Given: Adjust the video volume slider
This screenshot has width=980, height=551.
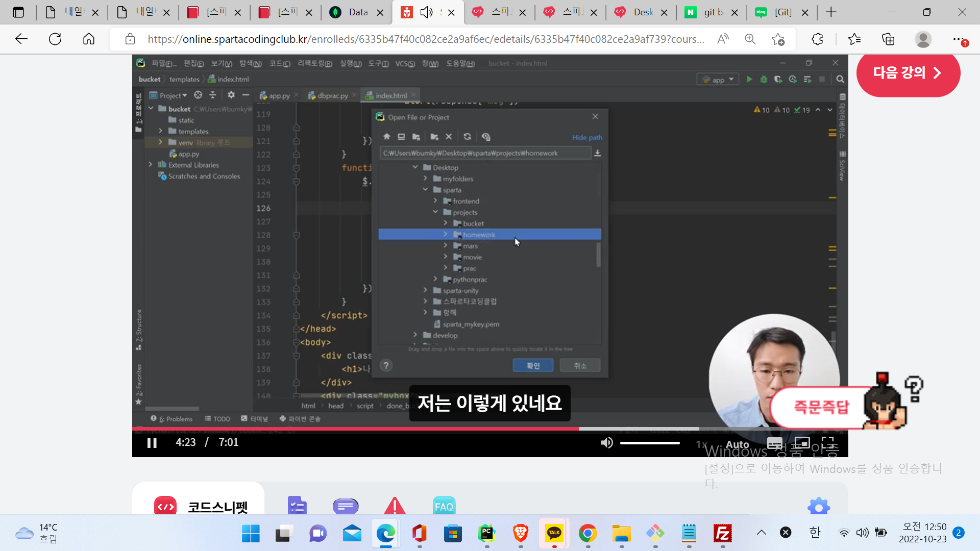Looking at the screenshot, I should tap(650, 443).
